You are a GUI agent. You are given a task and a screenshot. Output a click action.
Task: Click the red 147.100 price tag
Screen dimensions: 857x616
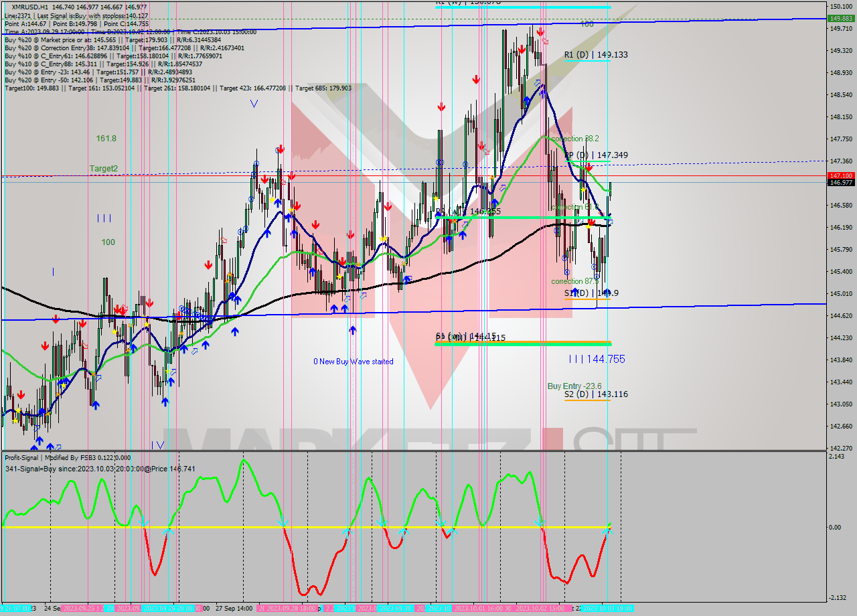pos(840,175)
